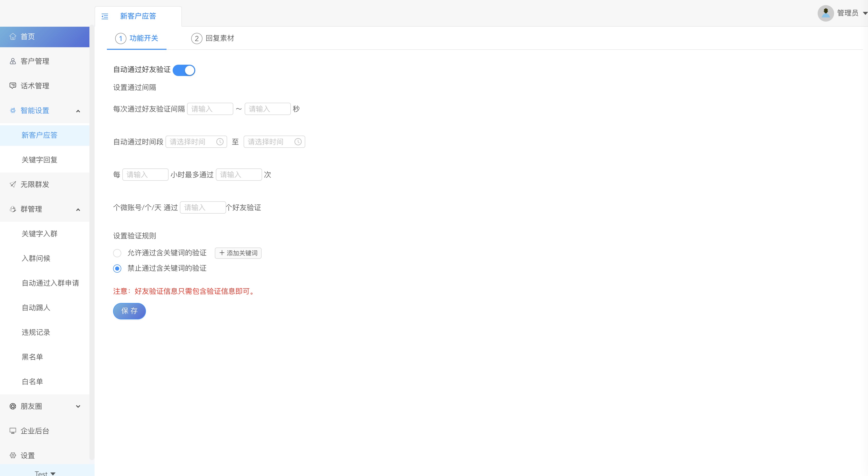This screenshot has height=476, width=868.
Task: Click the chat icon beside 话术管理
Action: (13, 86)
